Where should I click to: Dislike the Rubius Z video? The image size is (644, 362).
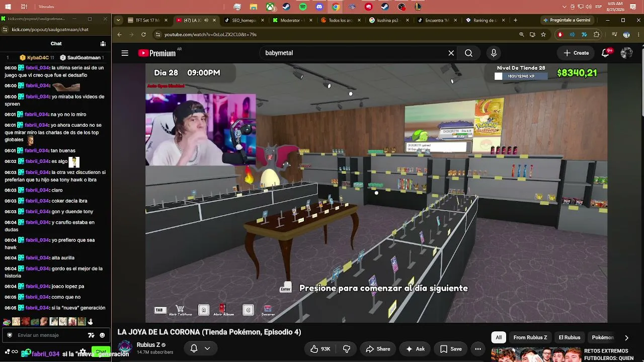point(347,349)
